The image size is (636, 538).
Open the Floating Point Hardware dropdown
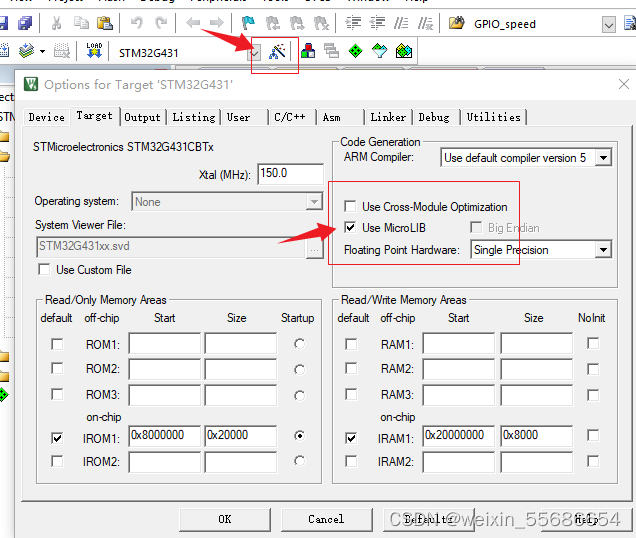pyautogui.click(x=604, y=250)
